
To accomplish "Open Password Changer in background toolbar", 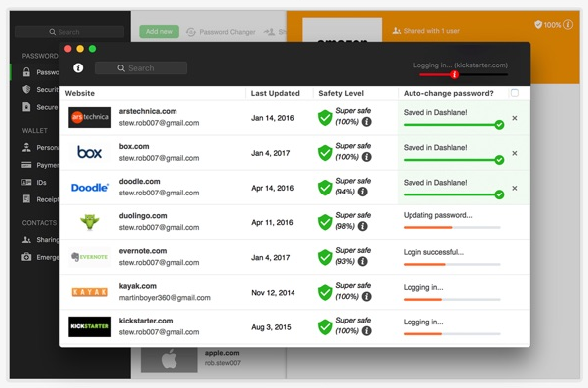I will (x=221, y=32).
